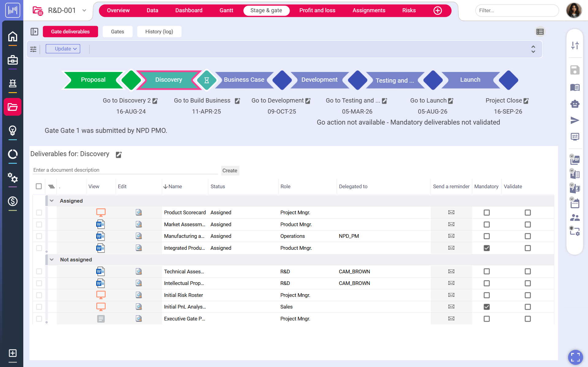
Task: Open the lightbulb ideas icon in sidebar
Action: pyautogui.click(x=13, y=131)
